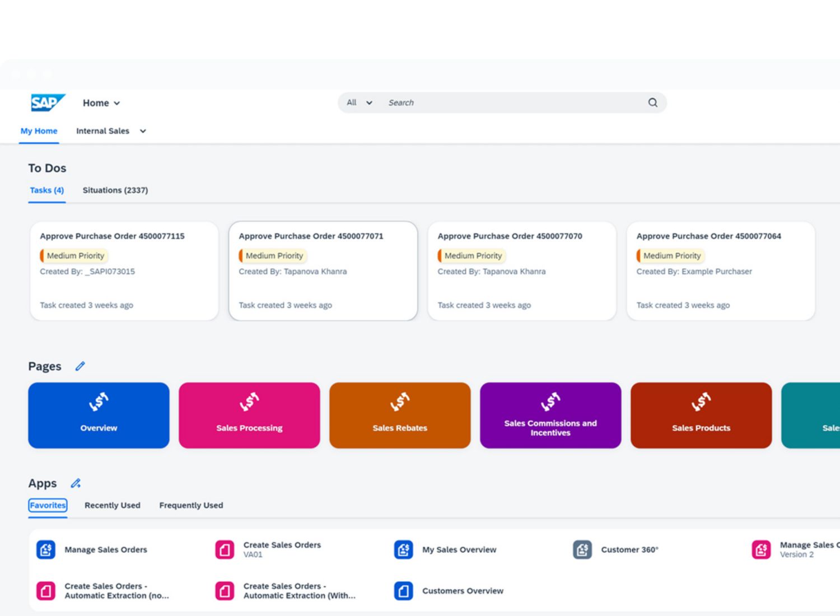Open the Manage Sales Orders app icon
Viewport: 840px width, 616px height.
46,550
